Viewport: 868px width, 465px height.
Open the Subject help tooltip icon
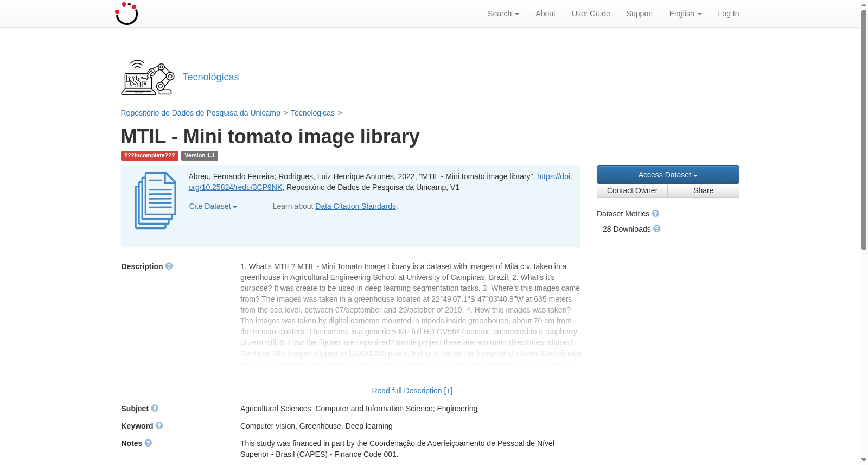155,408
